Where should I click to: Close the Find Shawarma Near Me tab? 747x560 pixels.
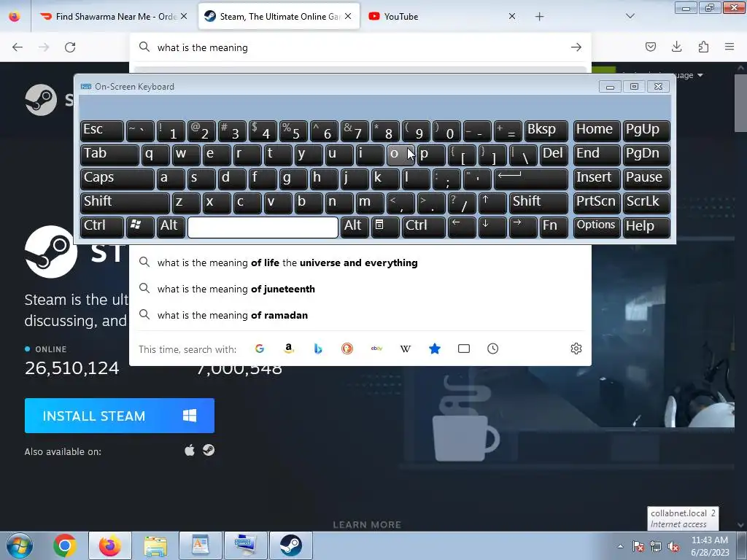tap(184, 16)
